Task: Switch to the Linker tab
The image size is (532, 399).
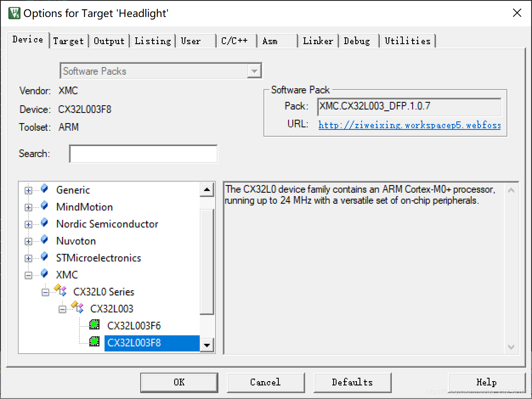Action: point(318,41)
